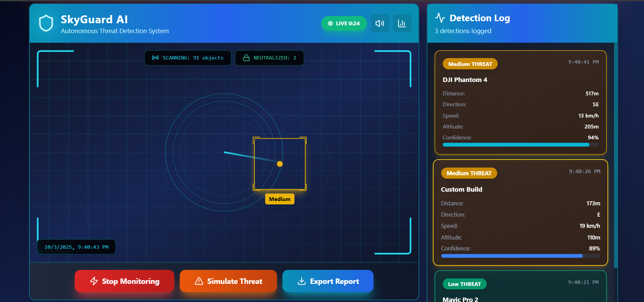This screenshot has height=302, width=644.
Task: Click the Autonomous Threat Detection System subtitle
Action: [x=115, y=31]
